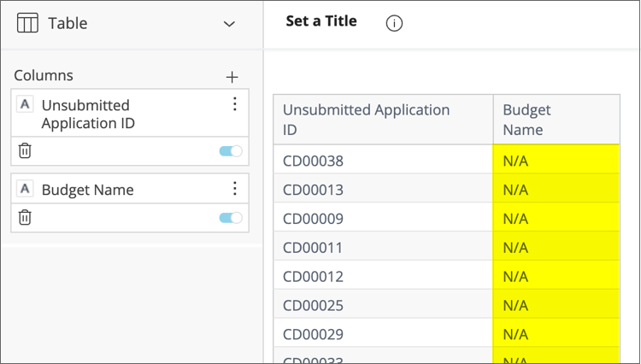The height and width of the screenshot is (364, 641).
Task: Open the Unsubmitted Application ID three-dot menu
Action: coord(235,104)
